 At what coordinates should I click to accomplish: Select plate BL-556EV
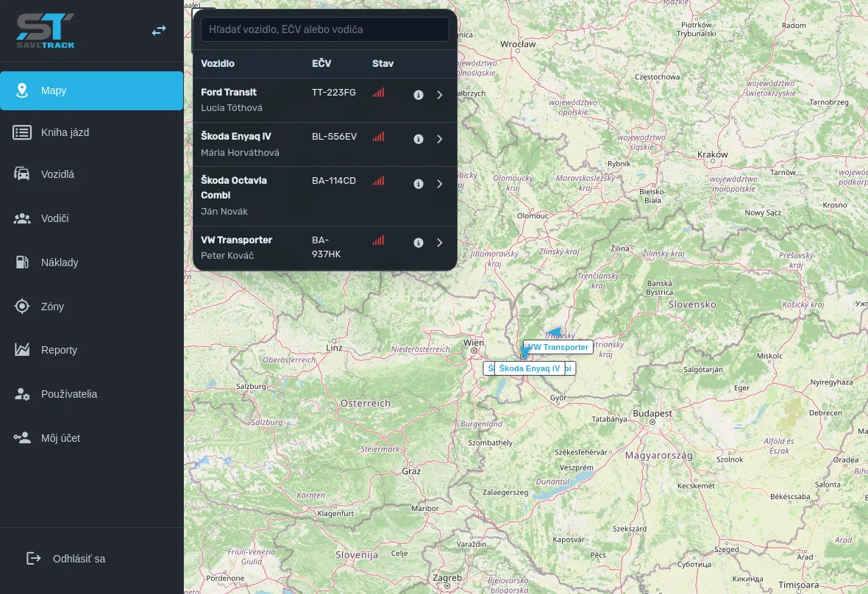click(335, 136)
